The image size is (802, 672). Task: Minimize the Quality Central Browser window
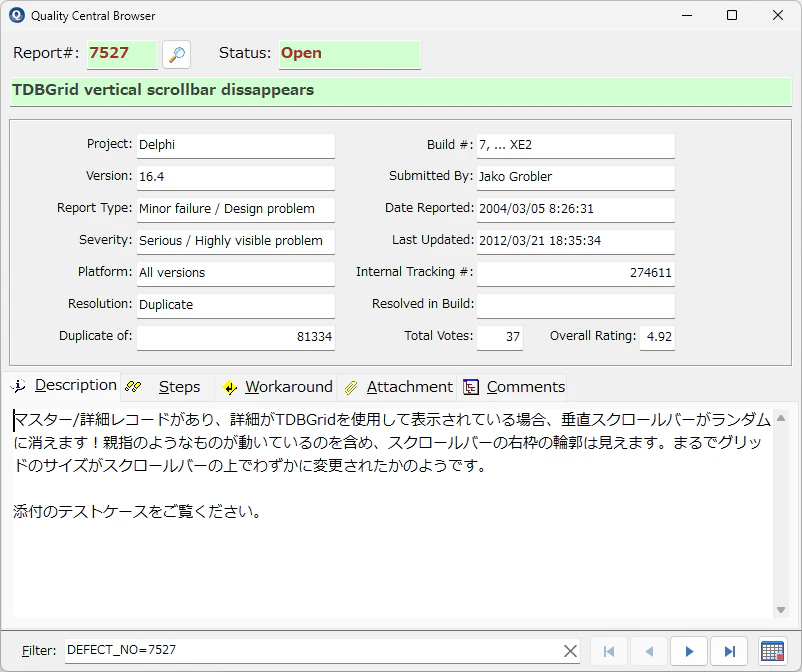(x=687, y=15)
